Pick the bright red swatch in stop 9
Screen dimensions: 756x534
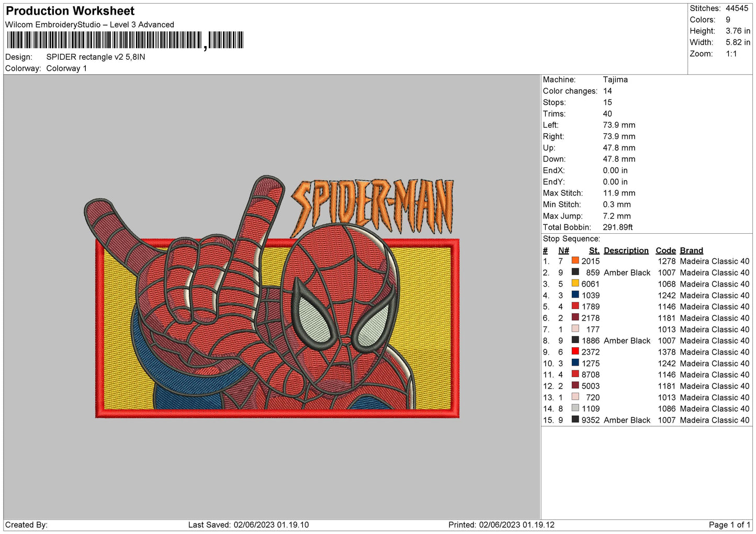575,351
